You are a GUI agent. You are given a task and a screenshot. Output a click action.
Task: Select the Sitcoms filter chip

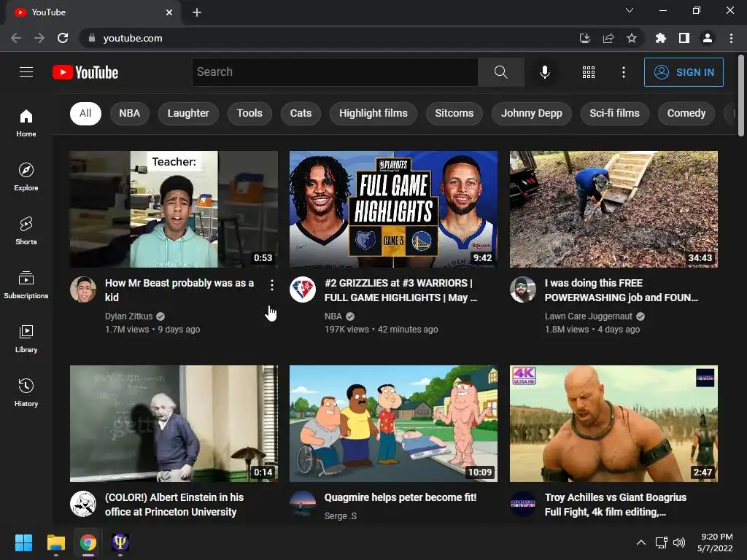(454, 113)
